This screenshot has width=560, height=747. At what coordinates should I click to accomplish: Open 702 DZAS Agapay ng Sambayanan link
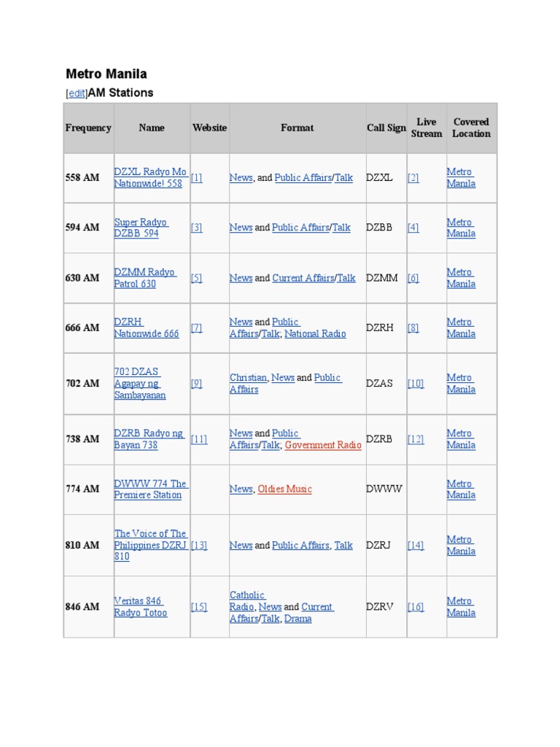point(139,383)
